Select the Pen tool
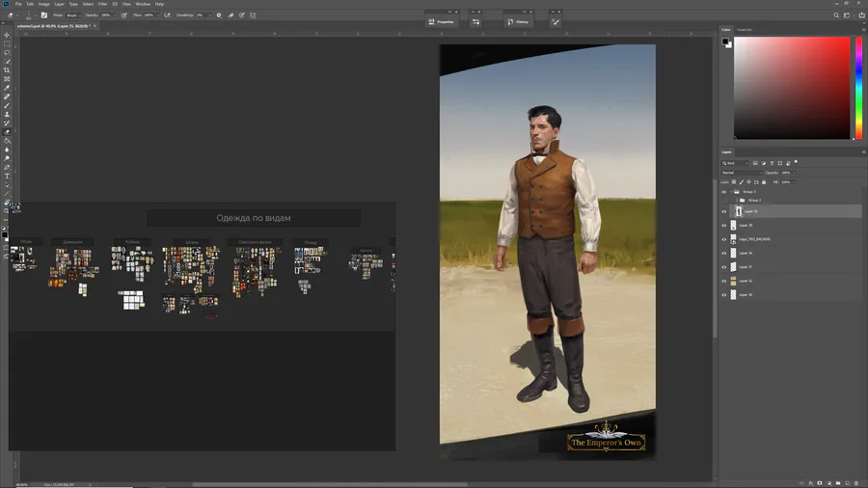The width and height of the screenshot is (868, 488). (x=7, y=168)
